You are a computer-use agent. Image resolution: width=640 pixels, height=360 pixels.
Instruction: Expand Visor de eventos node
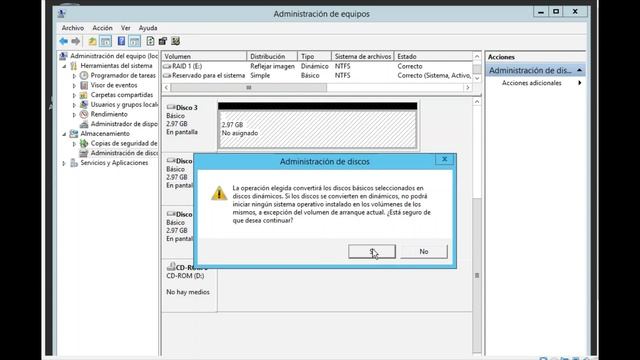(x=74, y=86)
